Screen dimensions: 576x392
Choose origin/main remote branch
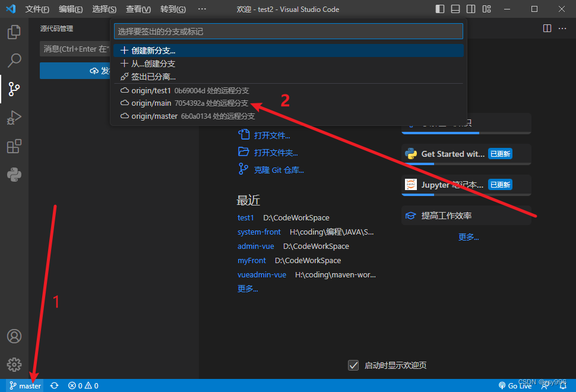[289, 103]
